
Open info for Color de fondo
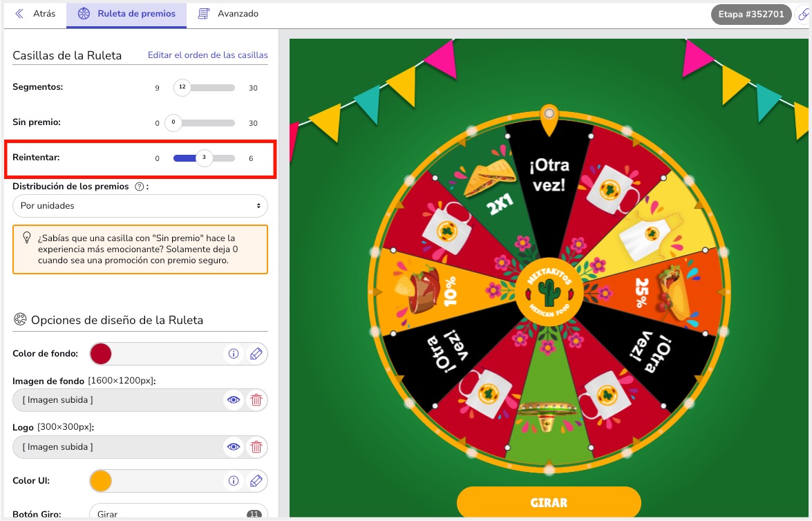234,354
